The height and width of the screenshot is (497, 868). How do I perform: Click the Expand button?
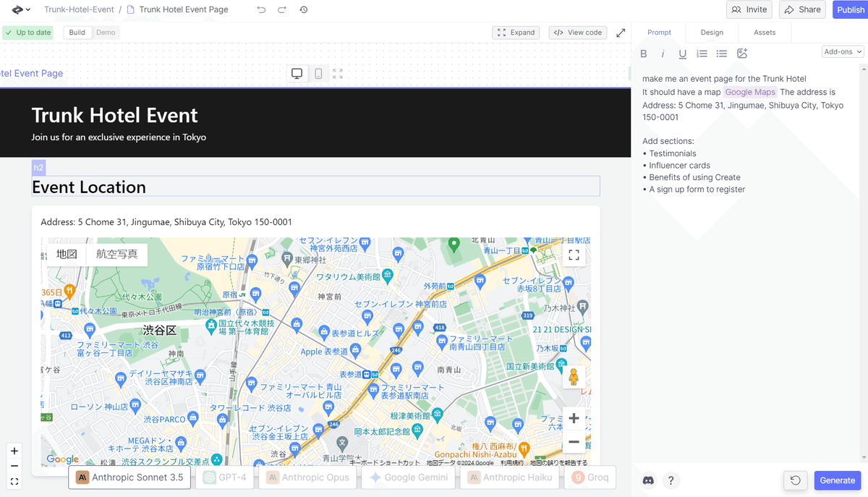(x=516, y=33)
